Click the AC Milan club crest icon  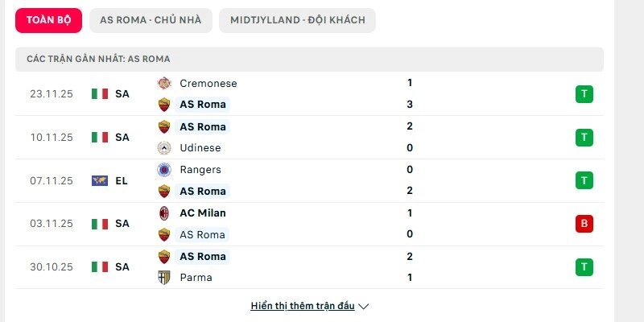(164, 213)
